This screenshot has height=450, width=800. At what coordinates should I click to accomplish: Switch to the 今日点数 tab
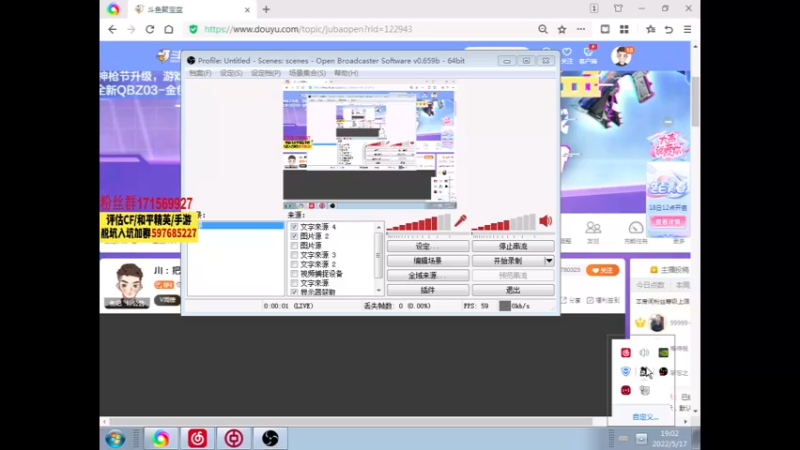(x=650, y=285)
